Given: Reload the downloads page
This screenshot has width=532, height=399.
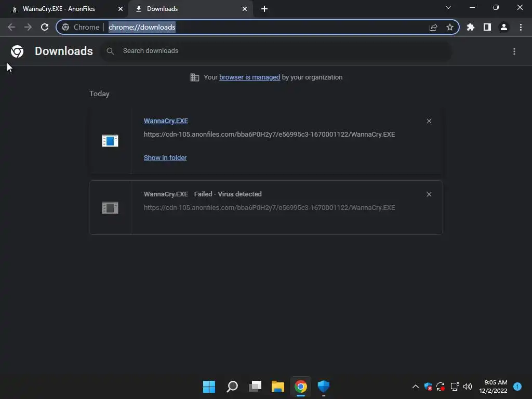Looking at the screenshot, I should pyautogui.click(x=45, y=27).
